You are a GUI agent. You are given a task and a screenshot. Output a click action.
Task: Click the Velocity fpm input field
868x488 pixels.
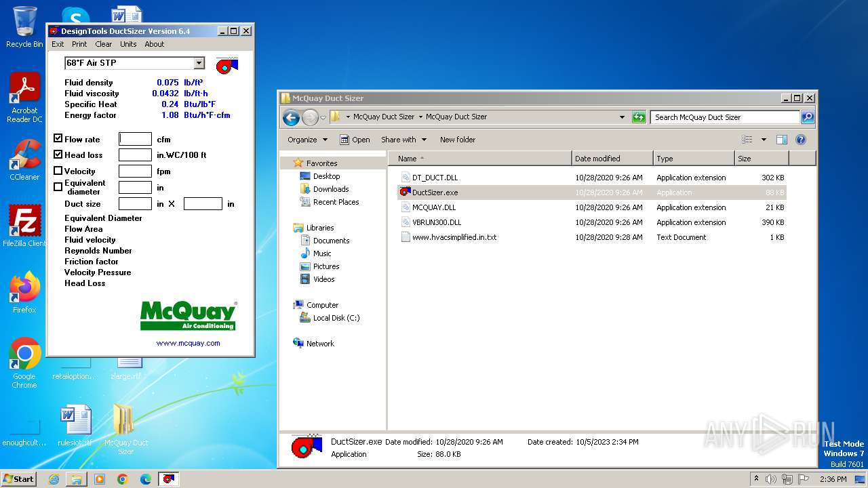point(135,171)
